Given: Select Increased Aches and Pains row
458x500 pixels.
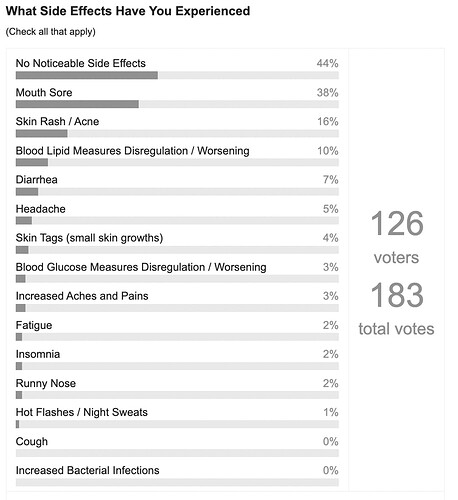Looking at the screenshot, I should 177,301.
